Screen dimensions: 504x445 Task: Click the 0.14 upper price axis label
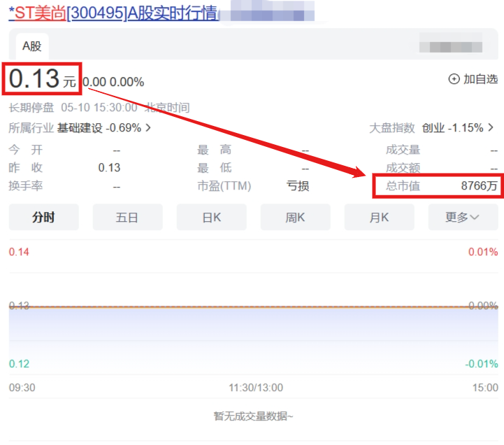pos(19,252)
